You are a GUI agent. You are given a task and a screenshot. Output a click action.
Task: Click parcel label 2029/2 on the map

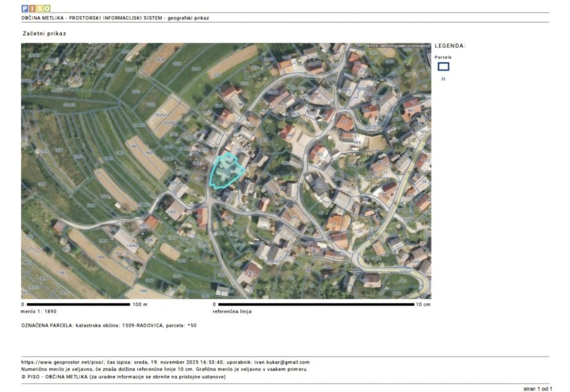(169, 123)
